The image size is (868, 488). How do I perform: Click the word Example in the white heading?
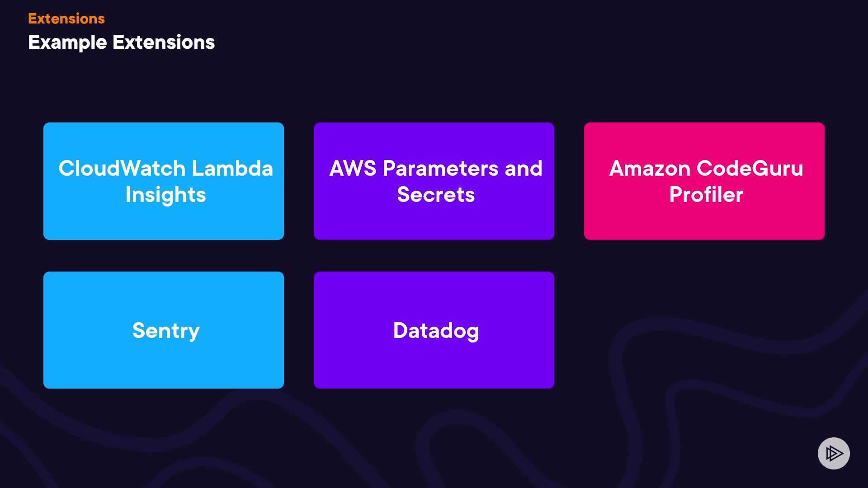pyautogui.click(x=67, y=42)
